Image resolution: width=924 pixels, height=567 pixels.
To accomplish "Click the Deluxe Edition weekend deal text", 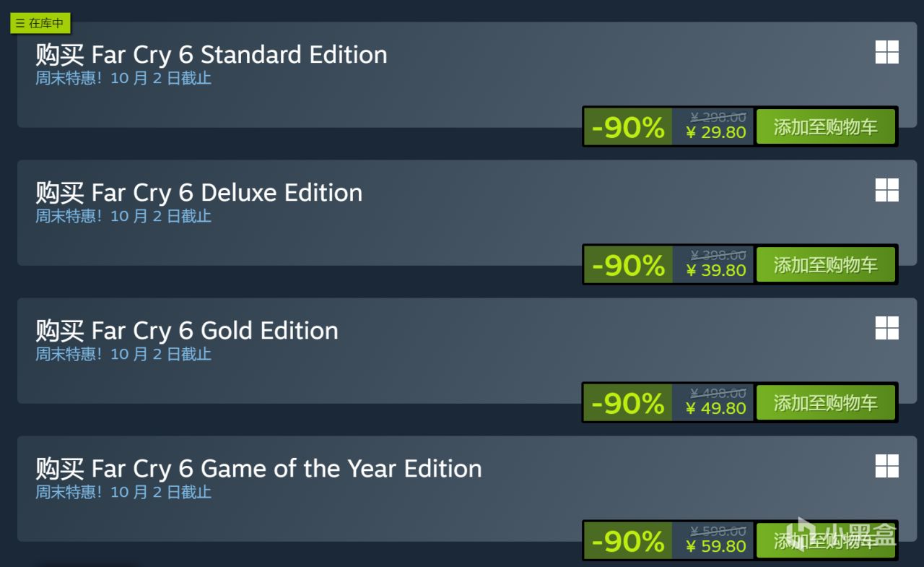I will 123,216.
